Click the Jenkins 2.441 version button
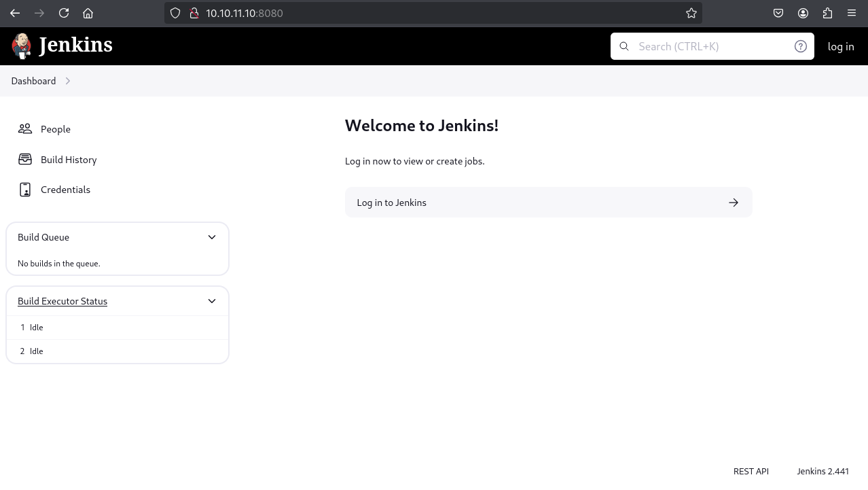 pyautogui.click(x=822, y=471)
